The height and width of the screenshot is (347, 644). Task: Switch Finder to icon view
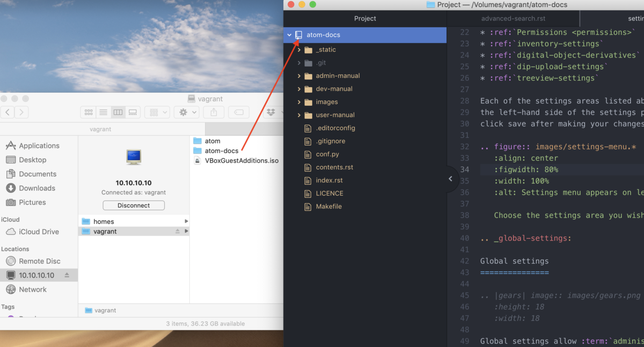(x=89, y=112)
